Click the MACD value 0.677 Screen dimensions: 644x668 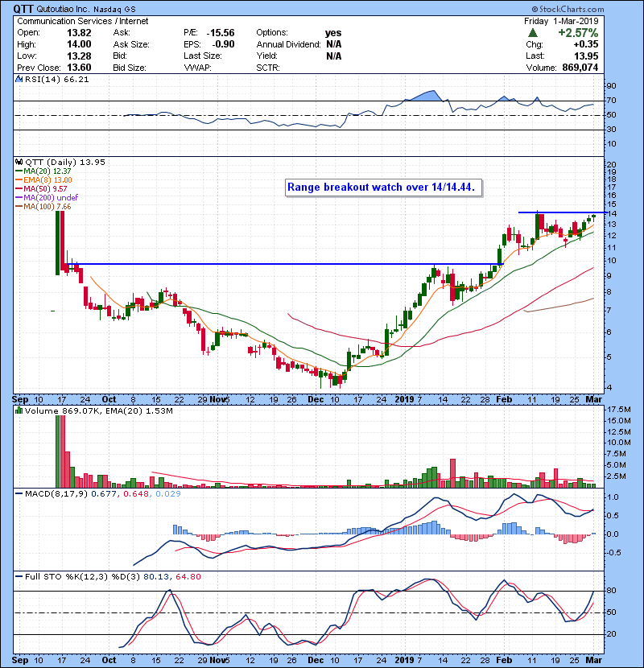click(x=105, y=494)
